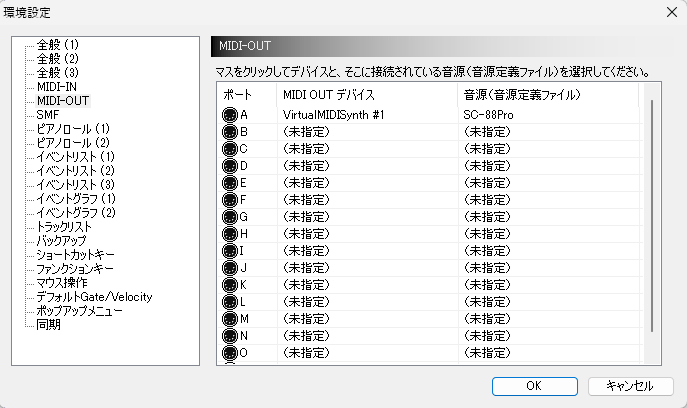Viewport: 687px width, 408px height.
Task: Click port N 音源 definition cell
Action: pos(549,336)
